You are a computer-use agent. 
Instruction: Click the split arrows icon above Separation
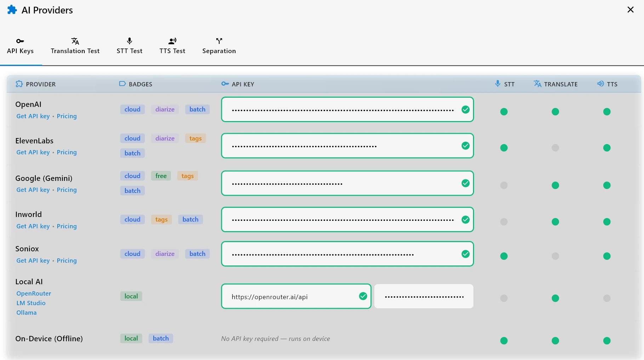tap(219, 41)
